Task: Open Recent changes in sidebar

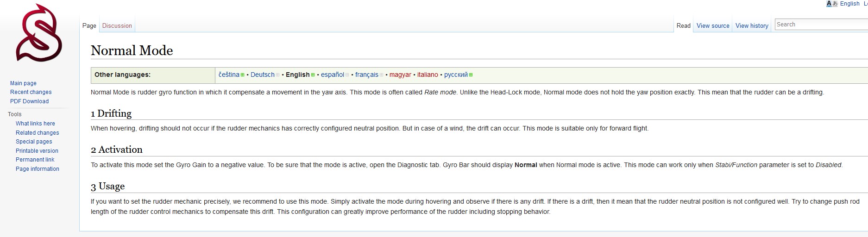Action: [x=31, y=92]
